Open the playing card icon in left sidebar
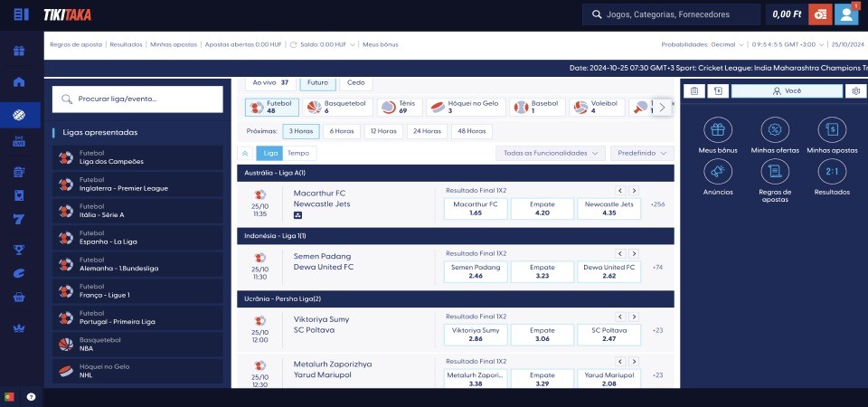 tap(19, 195)
